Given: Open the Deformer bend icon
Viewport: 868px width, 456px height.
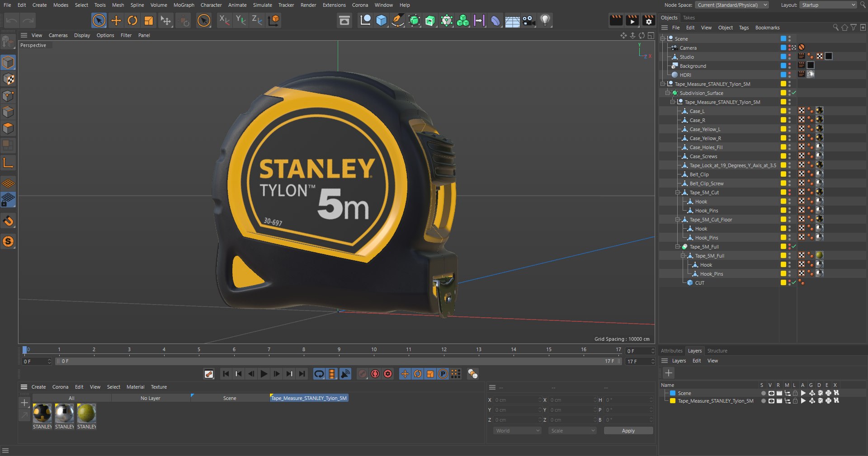Looking at the screenshot, I should click(495, 20).
